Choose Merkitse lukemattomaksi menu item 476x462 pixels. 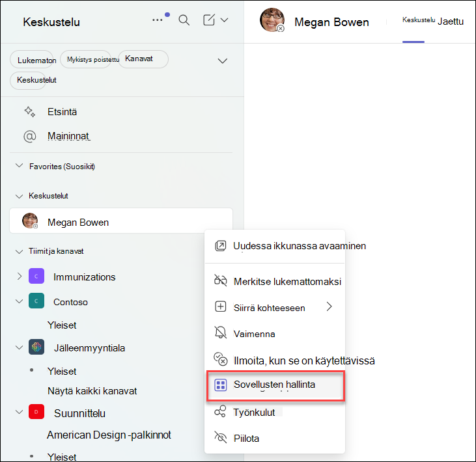pyautogui.click(x=275, y=282)
